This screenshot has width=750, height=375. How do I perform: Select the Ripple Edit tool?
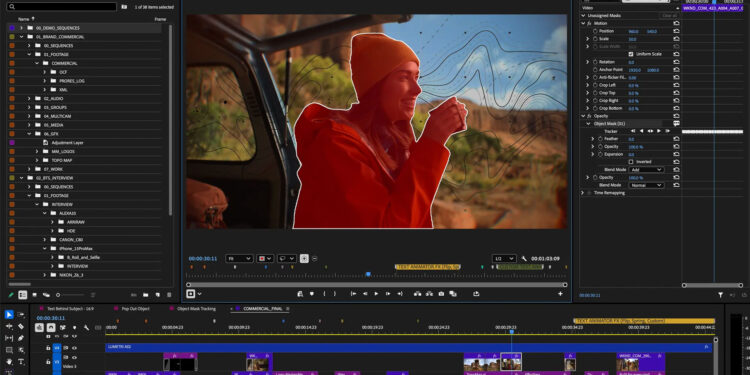(9, 326)
